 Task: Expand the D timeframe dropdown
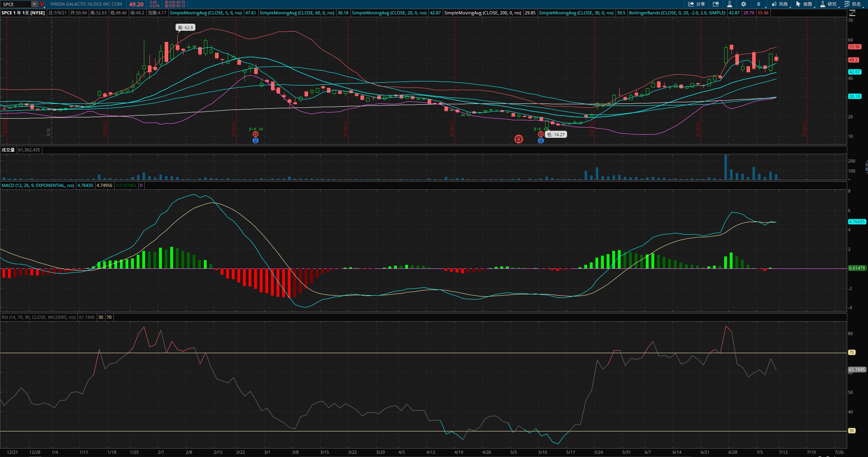(759, 4)
